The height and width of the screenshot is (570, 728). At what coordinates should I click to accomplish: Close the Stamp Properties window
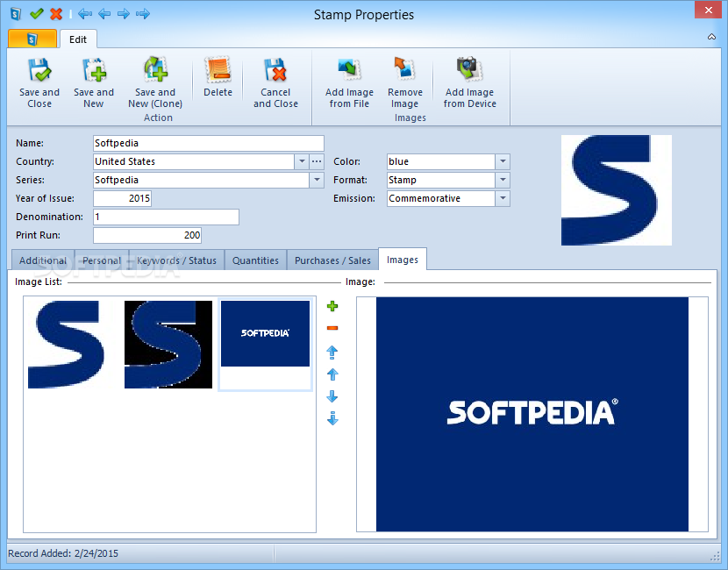pos(708,10)
